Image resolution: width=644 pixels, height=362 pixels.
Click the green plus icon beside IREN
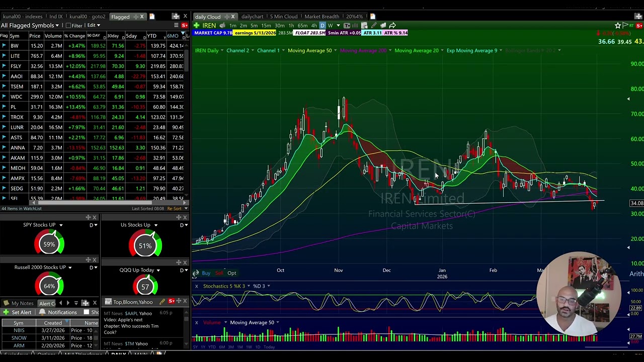coord(196,25)
